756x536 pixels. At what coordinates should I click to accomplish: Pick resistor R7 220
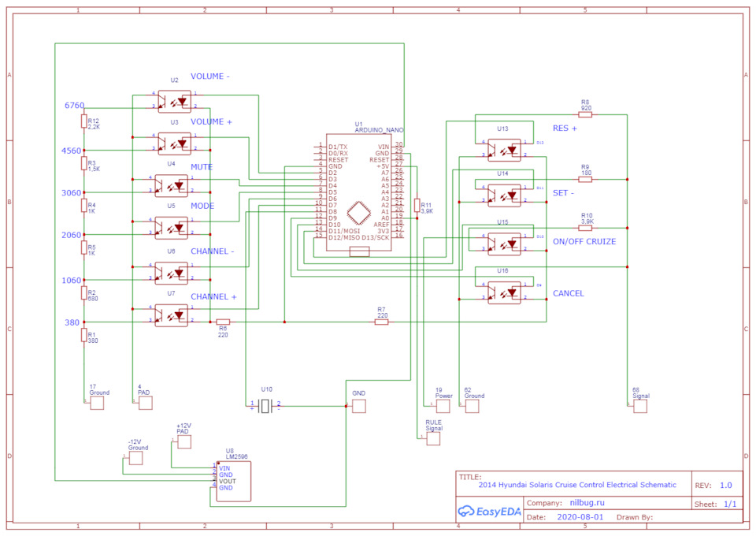(381, 322)
